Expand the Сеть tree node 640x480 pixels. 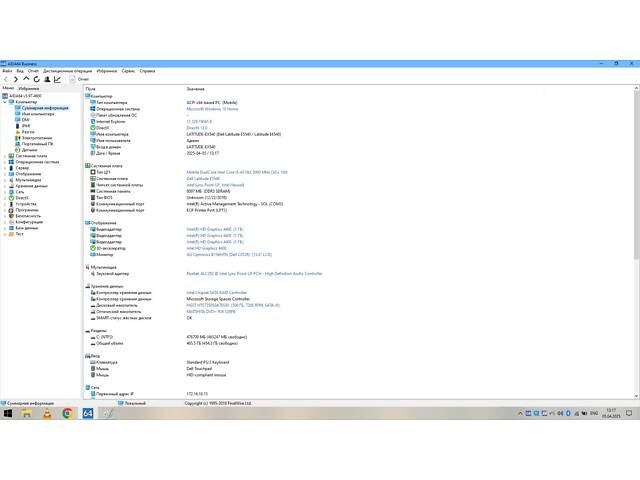pyautogui.click(x=5, y=192)
